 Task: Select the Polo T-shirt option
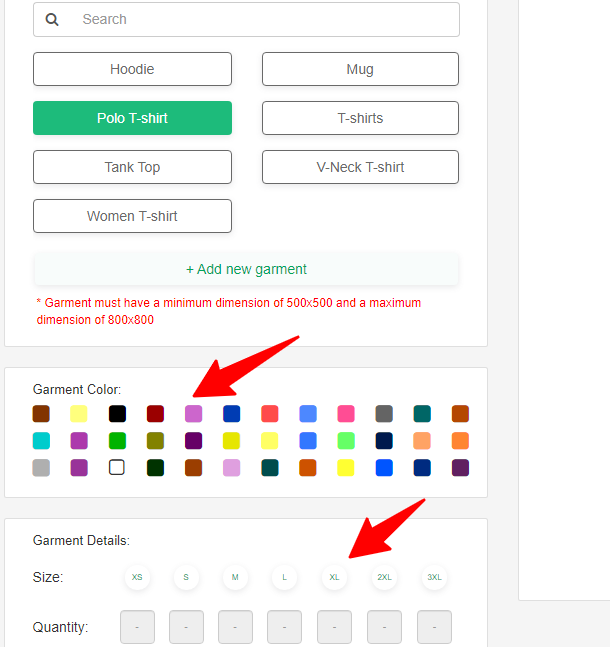pyautogui.click(x=132, y=118)
